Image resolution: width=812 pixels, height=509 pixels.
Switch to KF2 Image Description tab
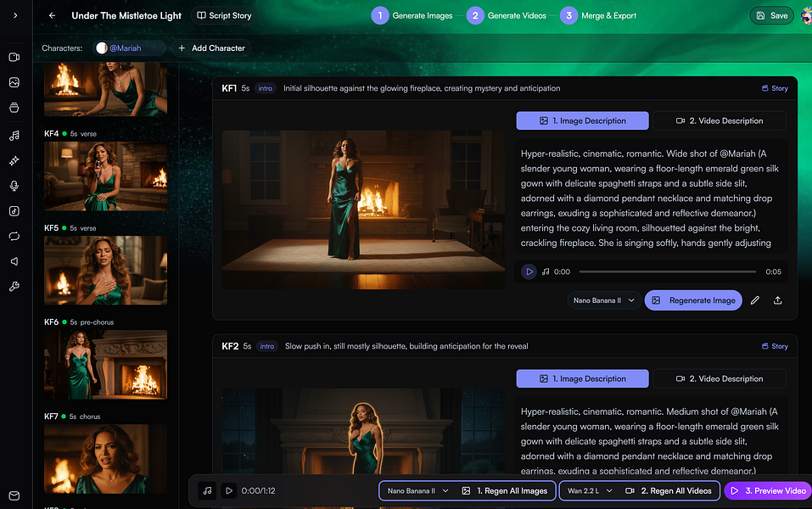point(582,378)
